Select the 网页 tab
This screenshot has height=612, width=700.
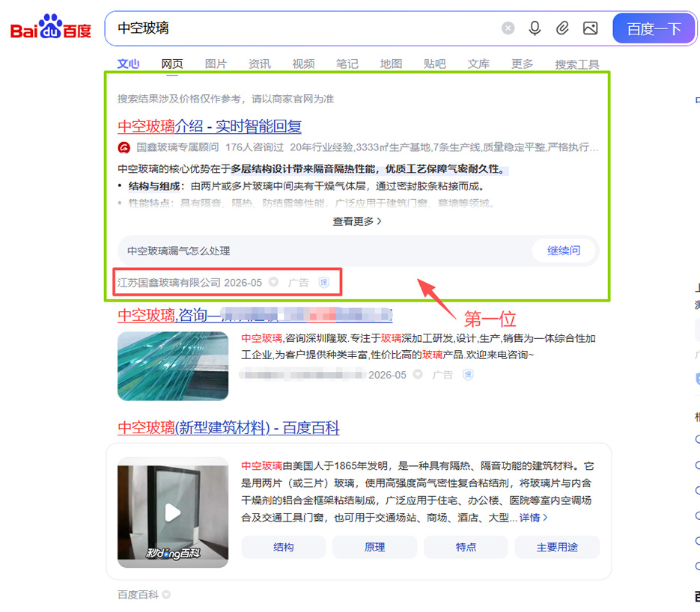(x=172, y=64)
